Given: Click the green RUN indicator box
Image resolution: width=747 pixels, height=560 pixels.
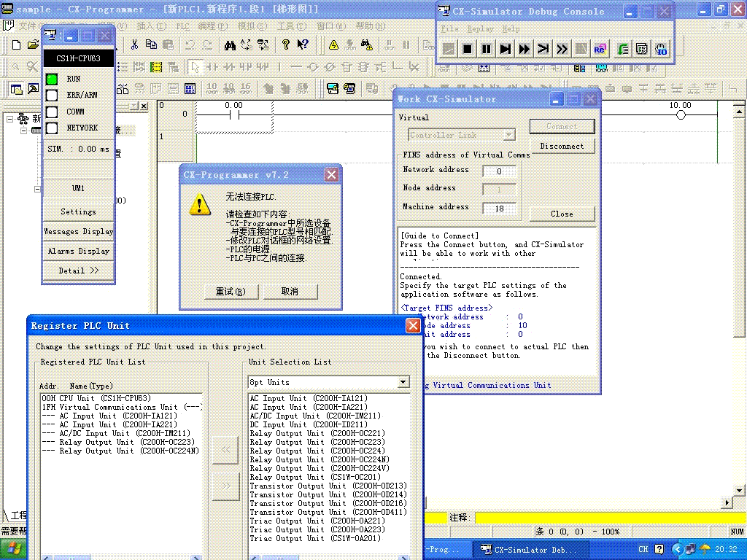Looking at the screenshot, I should [x=52, y=79].
